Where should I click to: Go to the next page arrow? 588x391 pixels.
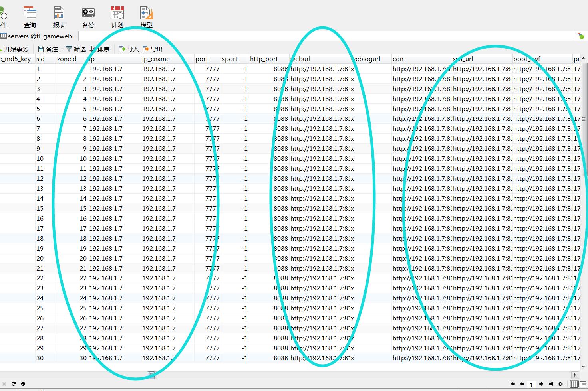tap(541, 384)
